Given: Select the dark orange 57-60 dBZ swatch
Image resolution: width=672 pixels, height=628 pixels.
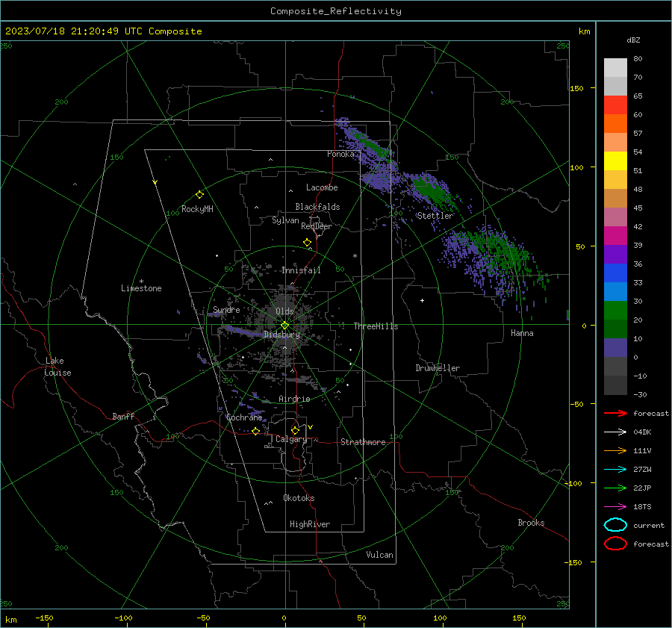Looking at the screenshot, I should point(615,123).
